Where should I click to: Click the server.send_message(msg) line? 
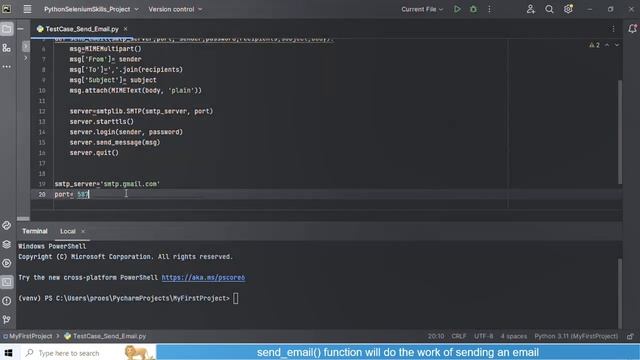(115, 142)
